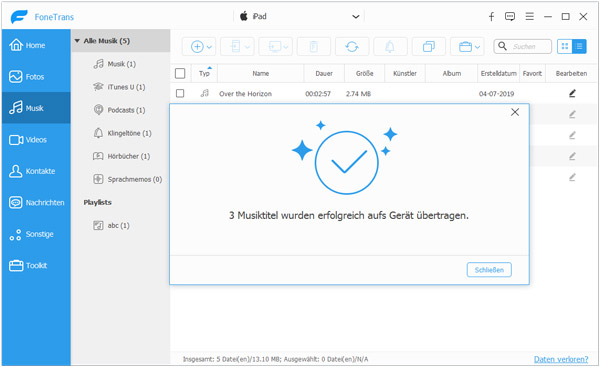Open the toolbox dropdown arrow
Screen dimensions: 600x367
pyautogui.click(x=478, y=47)
